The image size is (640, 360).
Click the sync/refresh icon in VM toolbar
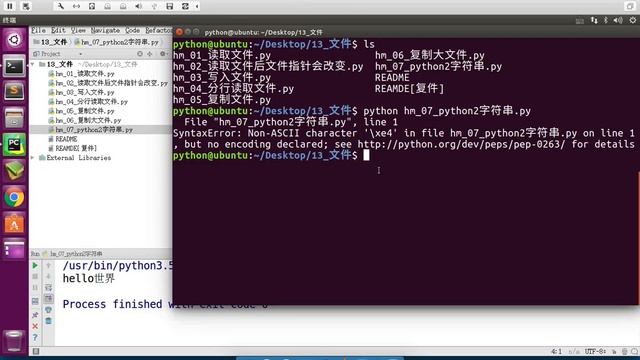[185, 6]
